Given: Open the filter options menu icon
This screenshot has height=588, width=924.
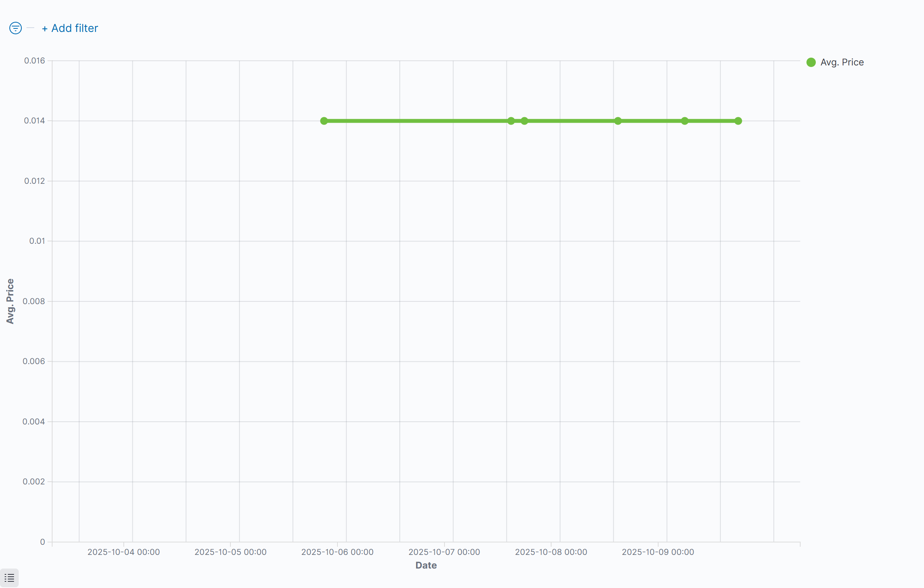Looking at the screenshot, I should pyautogui.click(x=16, y=28).
